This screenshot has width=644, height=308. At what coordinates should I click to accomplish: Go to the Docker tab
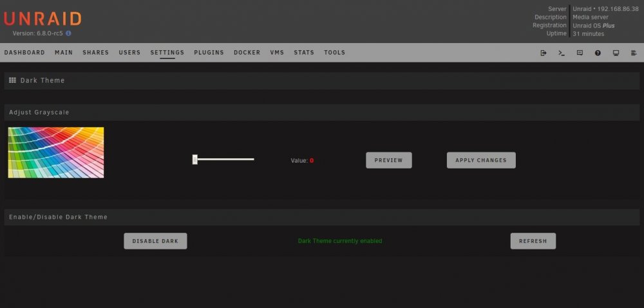(x=247, y=53)
